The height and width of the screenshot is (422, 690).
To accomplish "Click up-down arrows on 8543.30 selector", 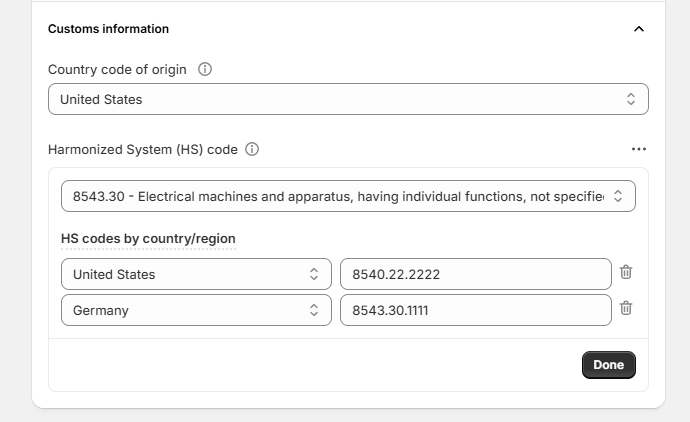I will click(618, 196).
